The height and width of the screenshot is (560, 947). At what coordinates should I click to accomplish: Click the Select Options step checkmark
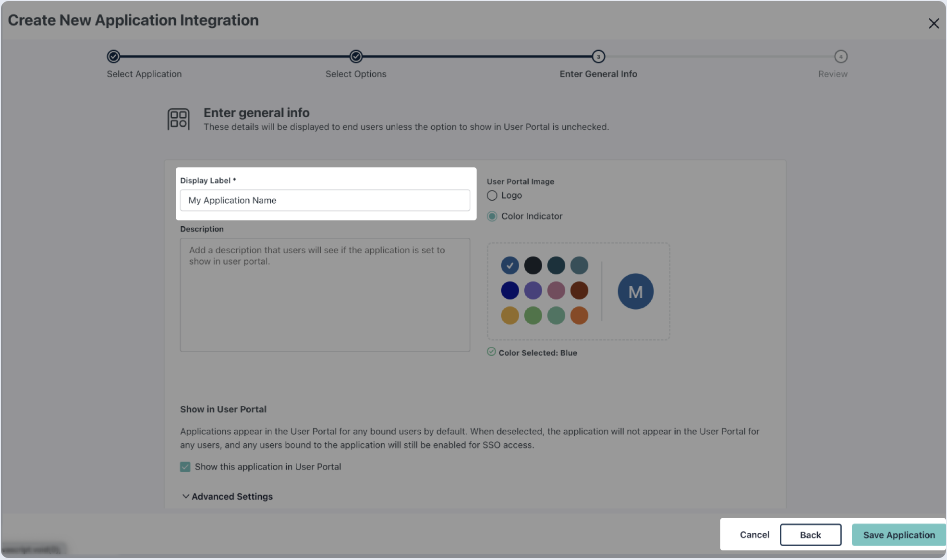pos(356,57)
